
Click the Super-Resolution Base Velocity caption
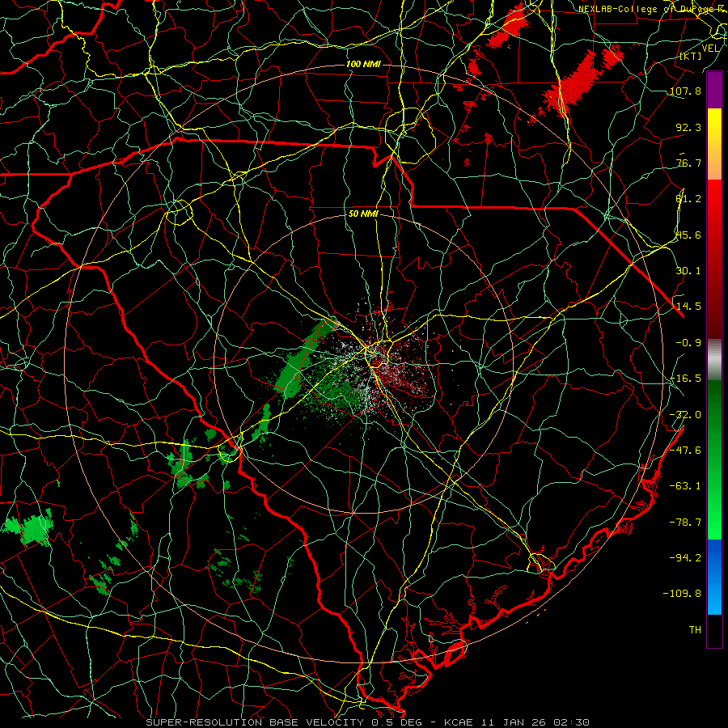[x=368, y=722]
